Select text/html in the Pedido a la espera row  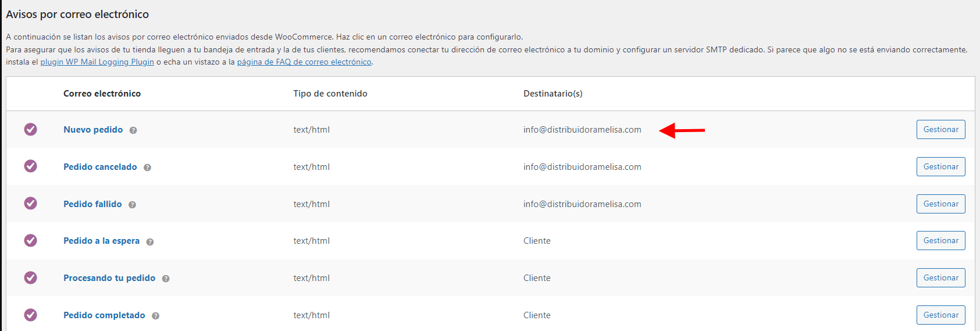pos(311,241)
